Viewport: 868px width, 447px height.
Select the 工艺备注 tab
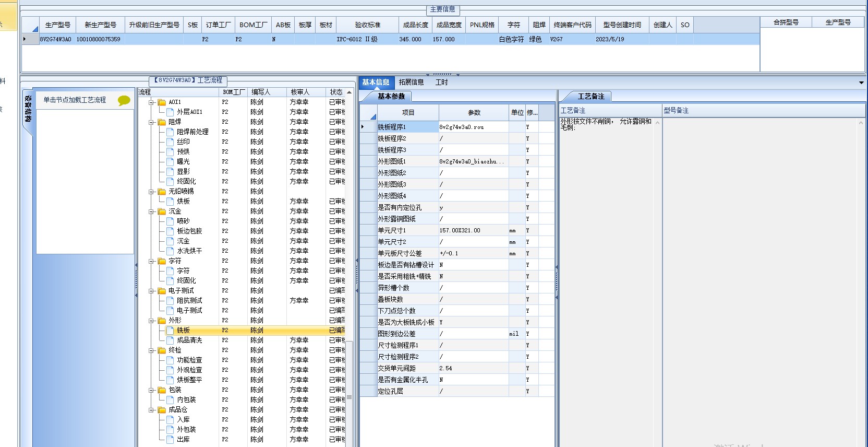pos(590,96)
